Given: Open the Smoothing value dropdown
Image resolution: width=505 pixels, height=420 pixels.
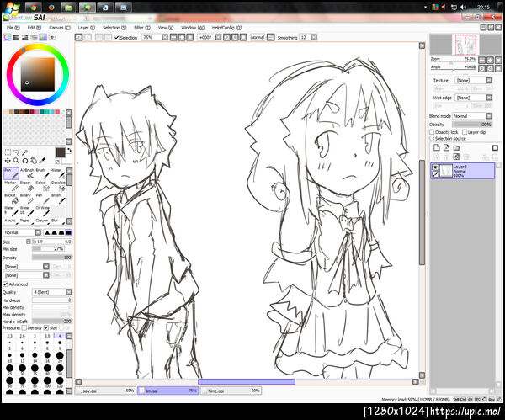Looking at the screenshot, I should (x=314, y=38).
